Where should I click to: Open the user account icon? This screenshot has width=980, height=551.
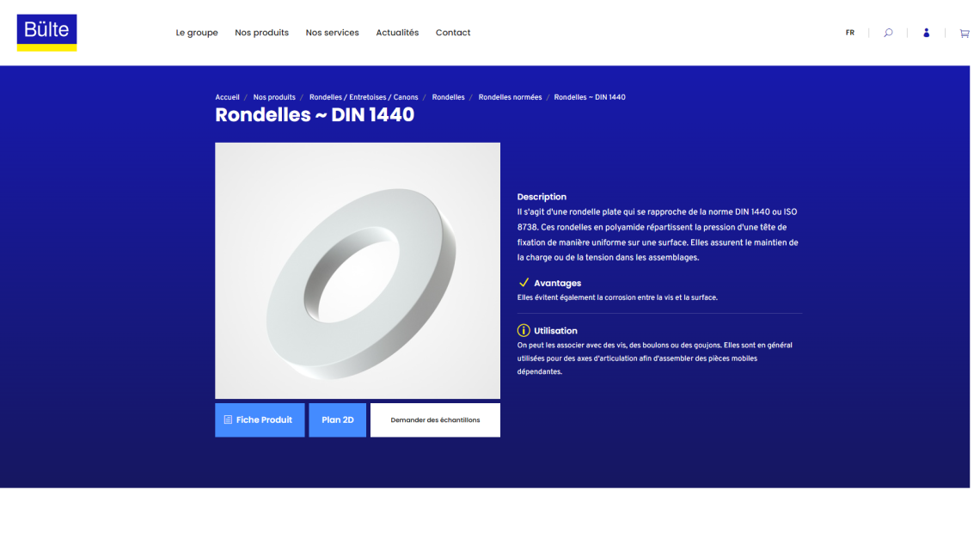[x=926, y=33]
